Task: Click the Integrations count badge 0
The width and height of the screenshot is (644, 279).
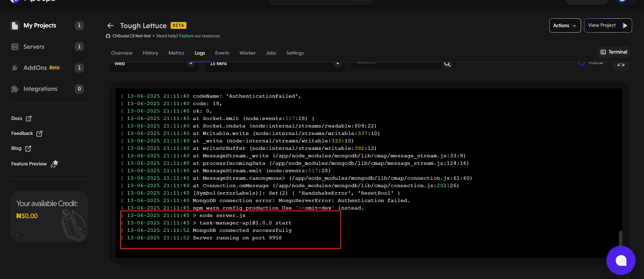Action: [x=79, y=89]
